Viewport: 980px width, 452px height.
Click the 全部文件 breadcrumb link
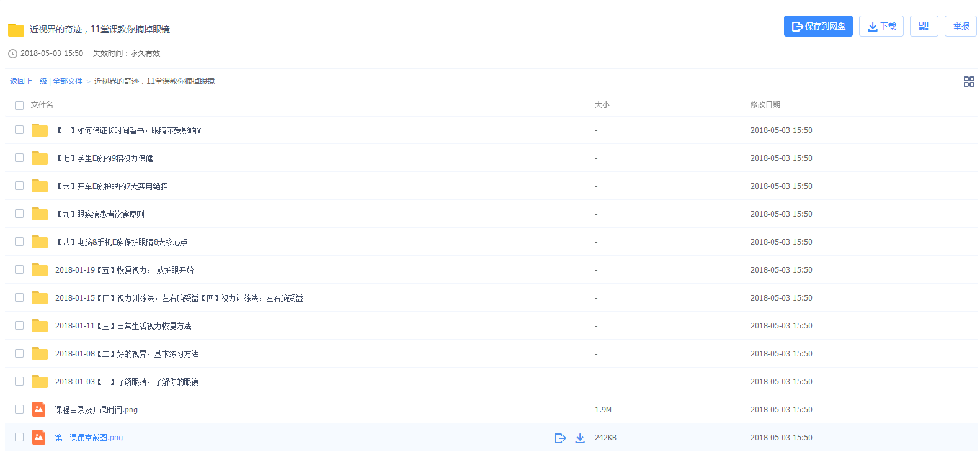pyautogui.click(x=68, y=81)
